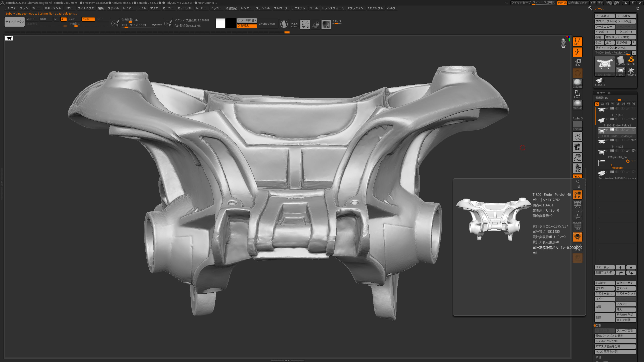Collapse the 分割 (Split) section
Viewport: 644px width, 362px height.
point(598,325)
